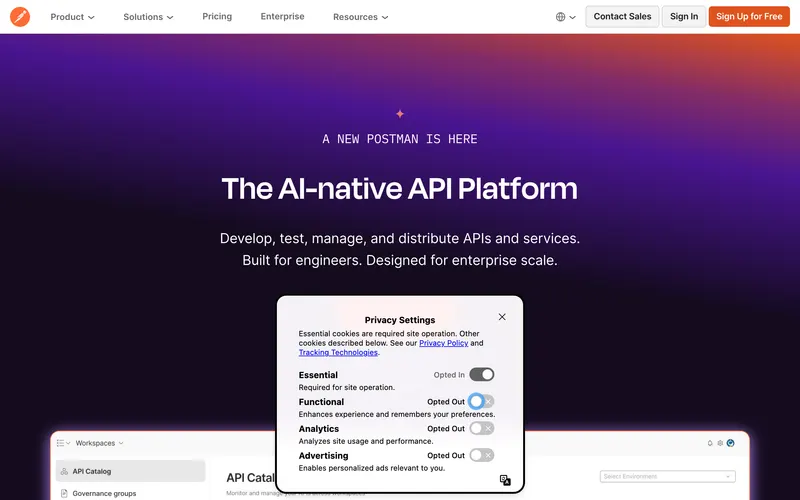The width and height of the screenshot is (800, 500).
Task: Click the Sign In button
Action: click(684, 16)
